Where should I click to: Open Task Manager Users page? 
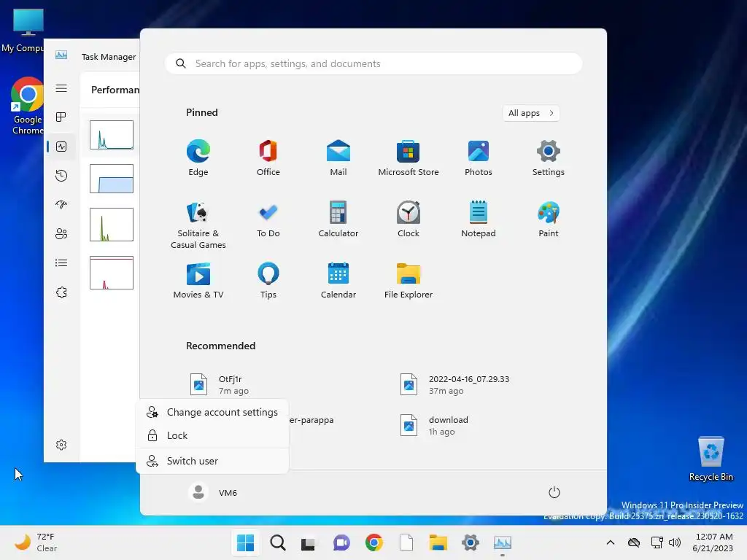pyautogui.click(x=61, y=234)
